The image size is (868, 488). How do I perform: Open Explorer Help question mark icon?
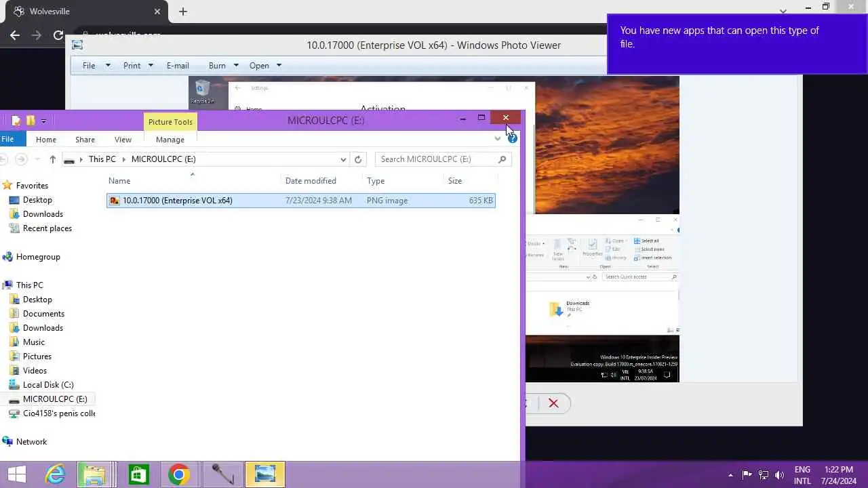click(512, 138)
